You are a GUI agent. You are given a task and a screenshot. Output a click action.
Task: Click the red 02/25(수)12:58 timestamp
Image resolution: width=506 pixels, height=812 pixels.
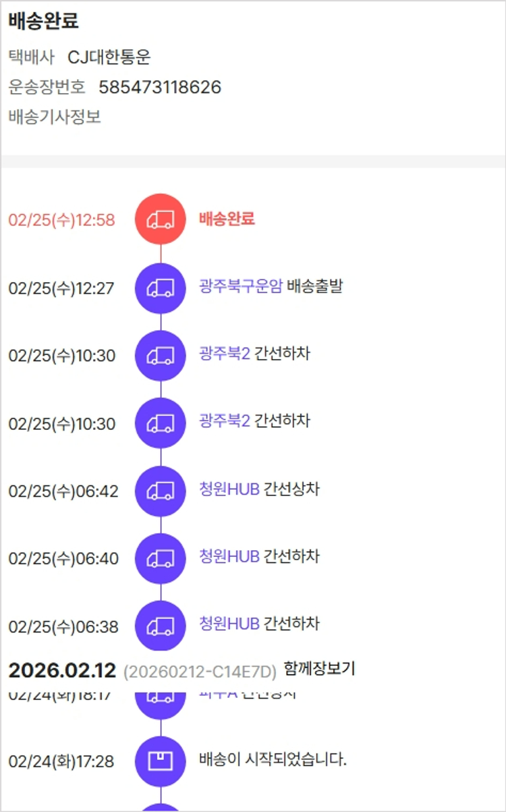(x=61, y=220)
